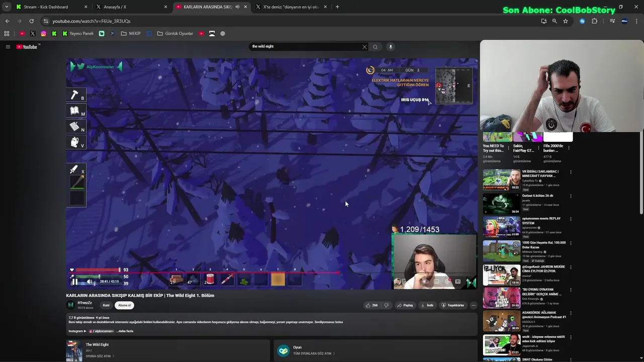The height and width of the screenshot is (362, 644).
Task: Open the Instagram bookmark icon
Action: 44,34
